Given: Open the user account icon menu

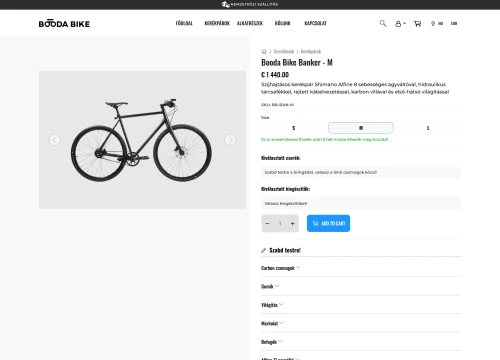Looking at the screenshot, I should pyautogui.click(x=400, y=24).
